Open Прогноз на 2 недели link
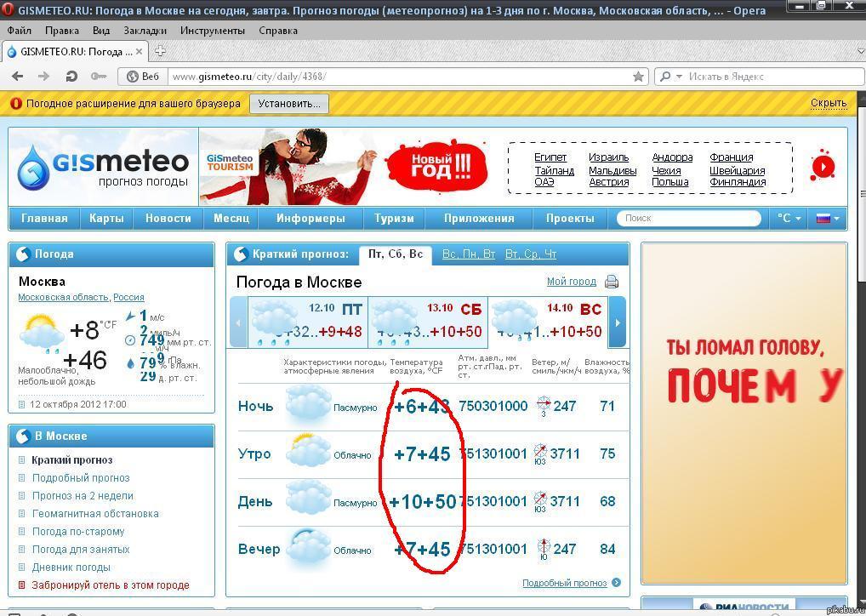Viewport: 866px width, 616px height. coord(83,496)
